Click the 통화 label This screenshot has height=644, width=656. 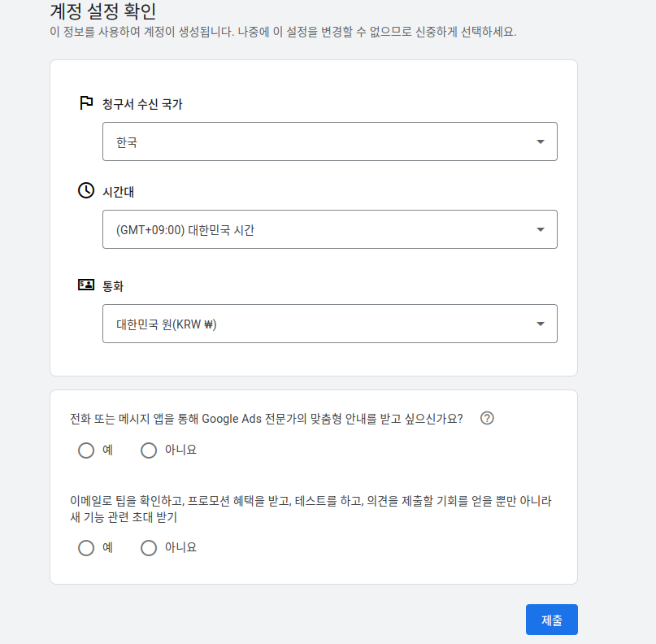(x=112, y=286)
